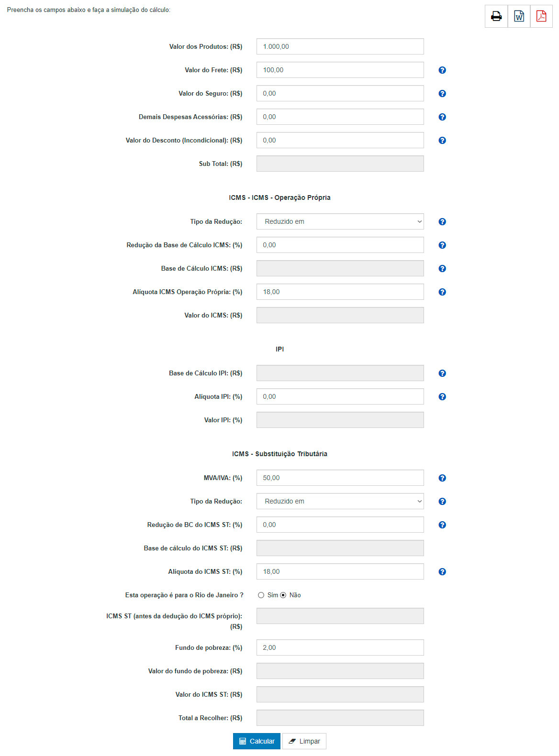Select the Alíquota do ICMS ST field
The width and height of the screenshot is (559, 756).
pyautogui.click(x=340, y=571)
